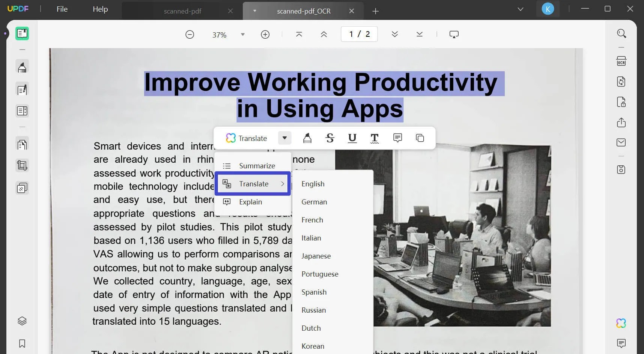Choose Summarize from the AI menu

pyautogui.click(x=257, y=166)
